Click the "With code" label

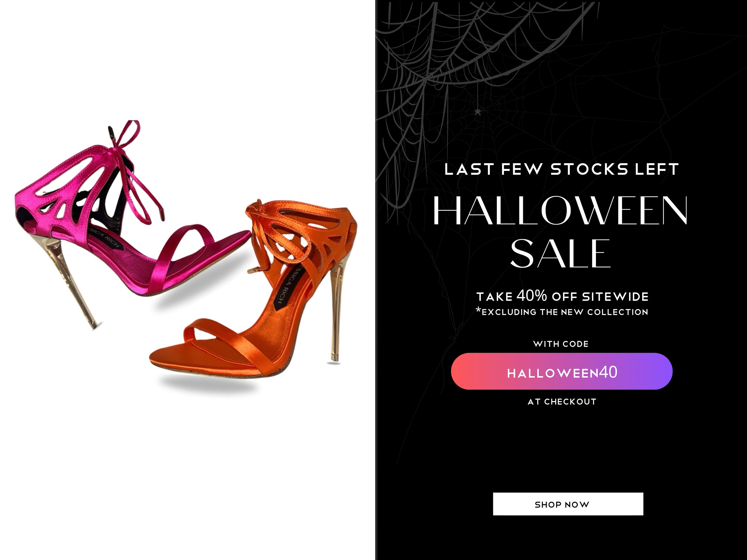[x=561, y=344]
